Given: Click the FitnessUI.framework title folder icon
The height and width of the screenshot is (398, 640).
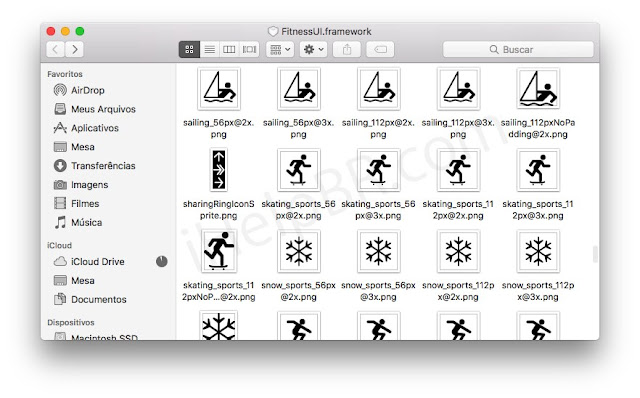Looking at the screenshot, I should tap(273, 31).
